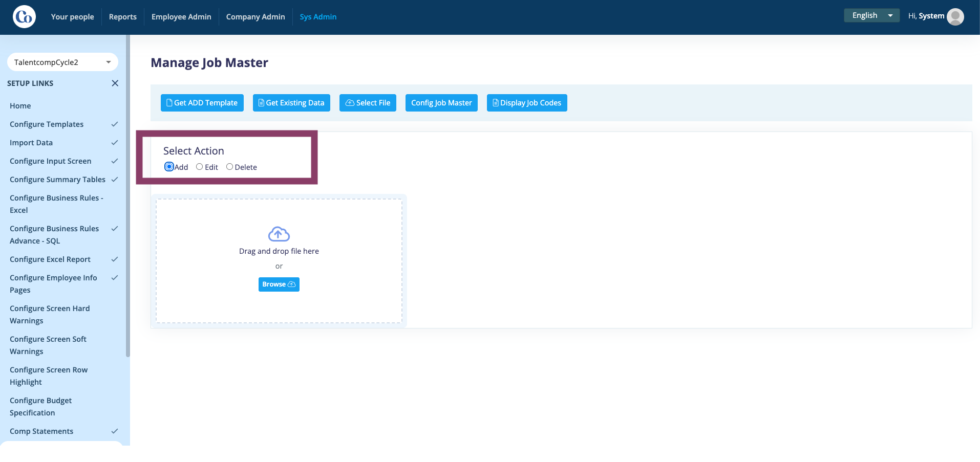This screenshot has height=462, width=980.
Task: Click Display Job Codes button
Action: (x=527, y=103)
